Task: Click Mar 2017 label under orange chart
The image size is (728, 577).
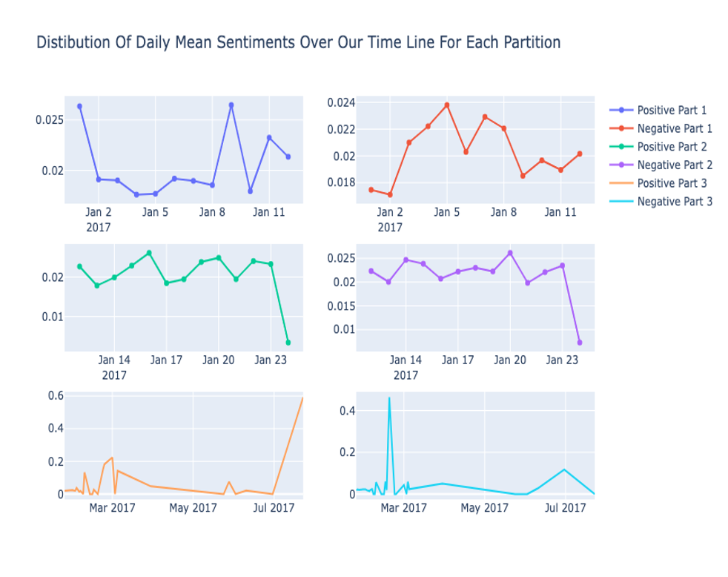Action: pyautogui.click(x=113, y=508)
